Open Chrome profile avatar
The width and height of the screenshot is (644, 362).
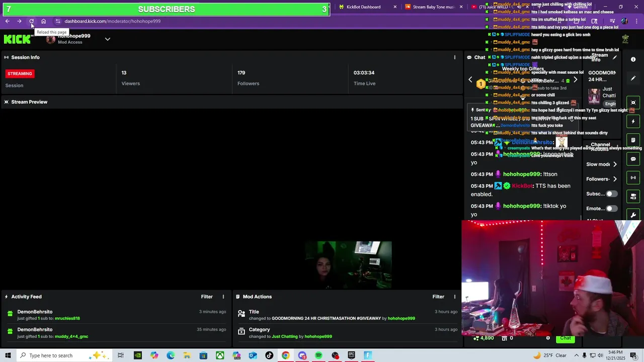624,21
